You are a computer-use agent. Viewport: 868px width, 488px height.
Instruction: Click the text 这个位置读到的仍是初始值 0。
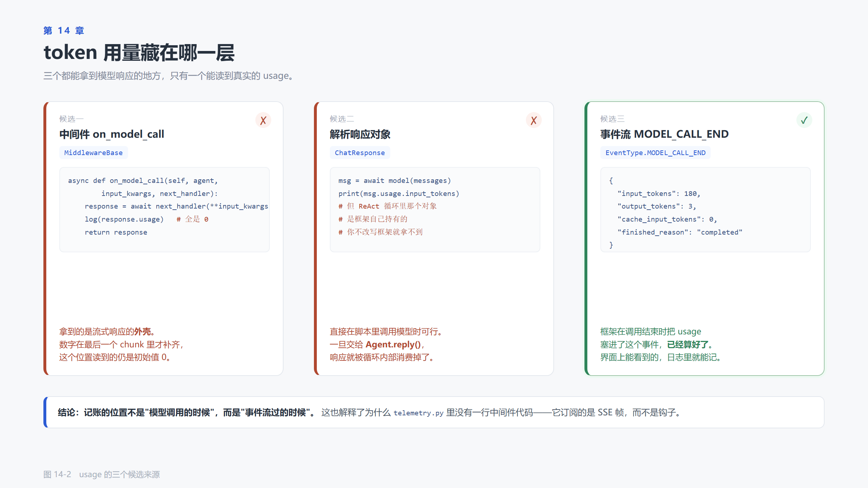point(115,357)
